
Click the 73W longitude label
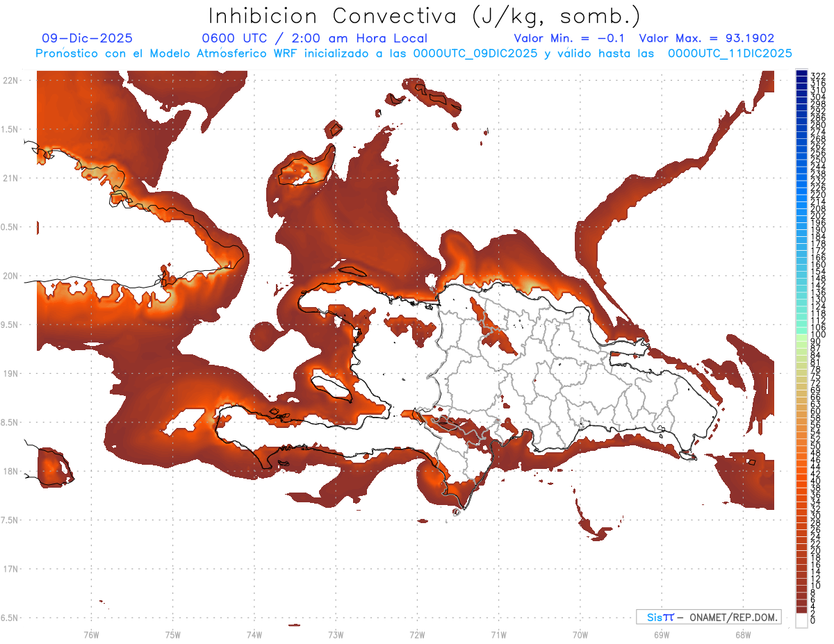tap(336, 634)
